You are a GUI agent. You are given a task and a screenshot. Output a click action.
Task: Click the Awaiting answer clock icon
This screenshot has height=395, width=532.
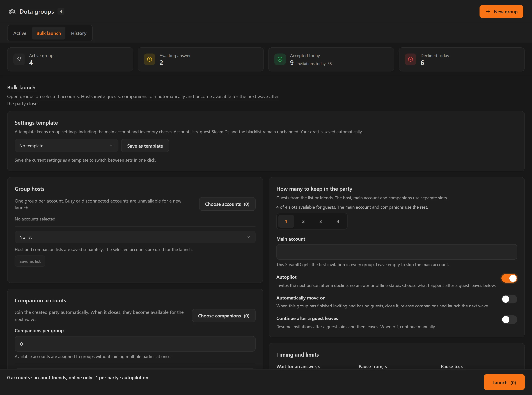coord(150,59)
